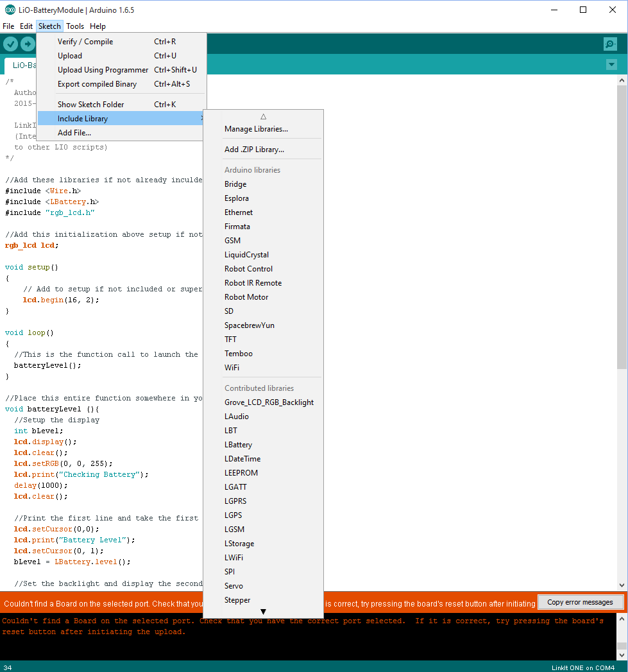This screenshot has width=628, height=672.
Task: Include the LGPS library
Action: (x=263, y=515)
